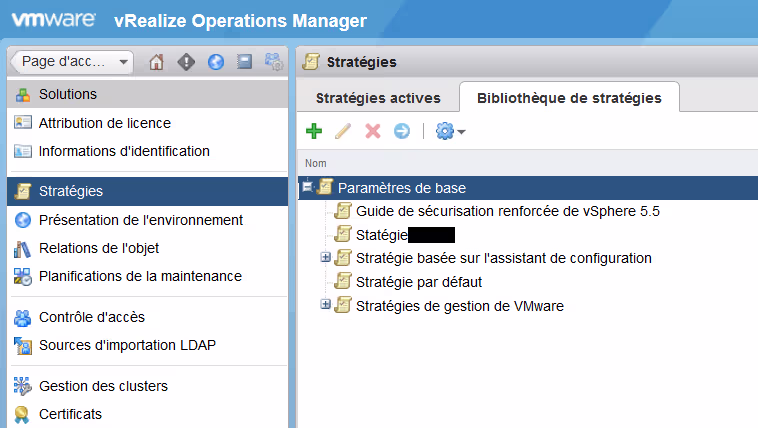Go to Contrôle d'accès in sidebar
The height and width of the screenshot is (428, 758).
click(x=91, y=318)
